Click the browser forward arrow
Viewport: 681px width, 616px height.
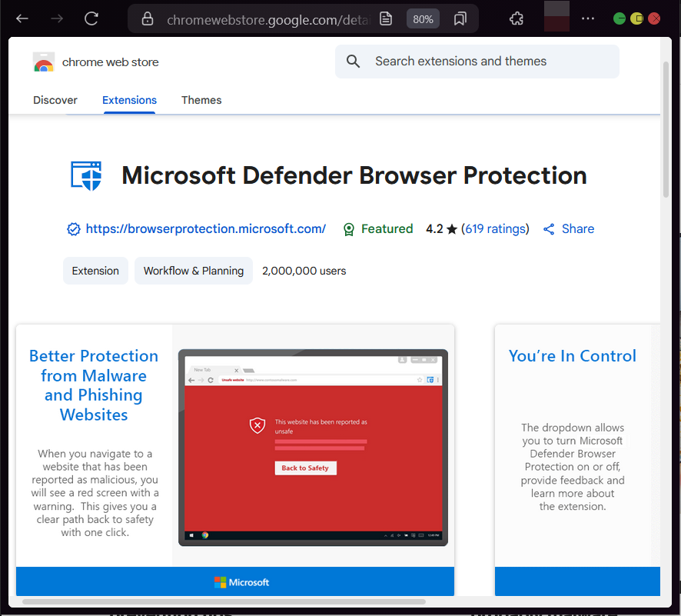(57, 18)
